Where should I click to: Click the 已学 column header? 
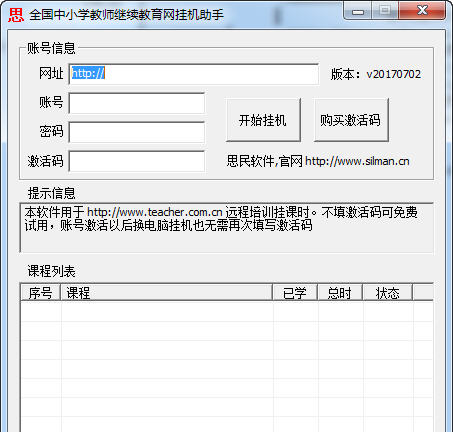tap(295, 293)
